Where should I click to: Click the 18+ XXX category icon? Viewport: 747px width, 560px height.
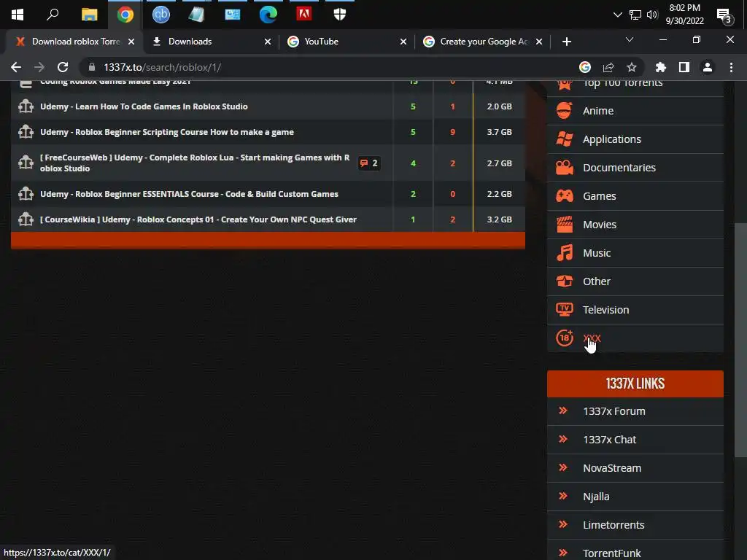565,338
